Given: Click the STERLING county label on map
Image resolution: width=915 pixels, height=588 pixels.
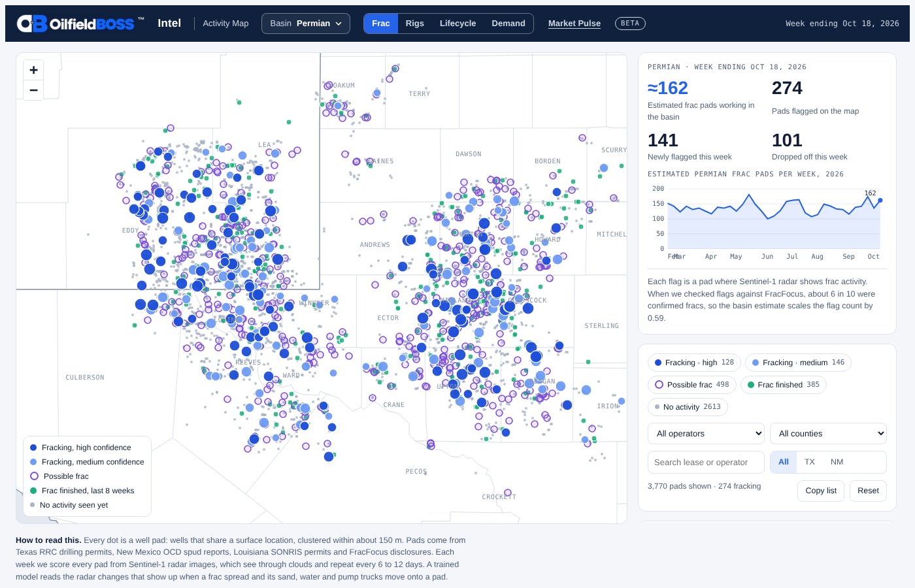Looking at the screenshot, I should (x=602, y=326).
